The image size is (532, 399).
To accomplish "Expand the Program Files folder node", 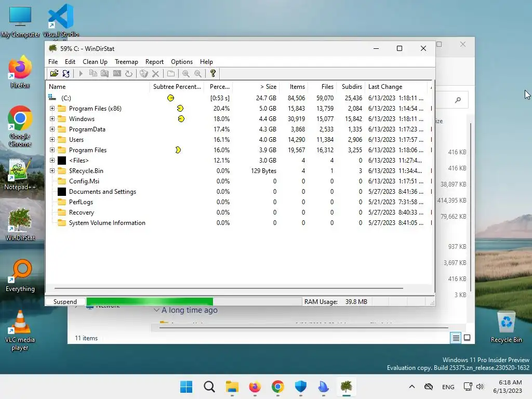I will tap(52, 150).
